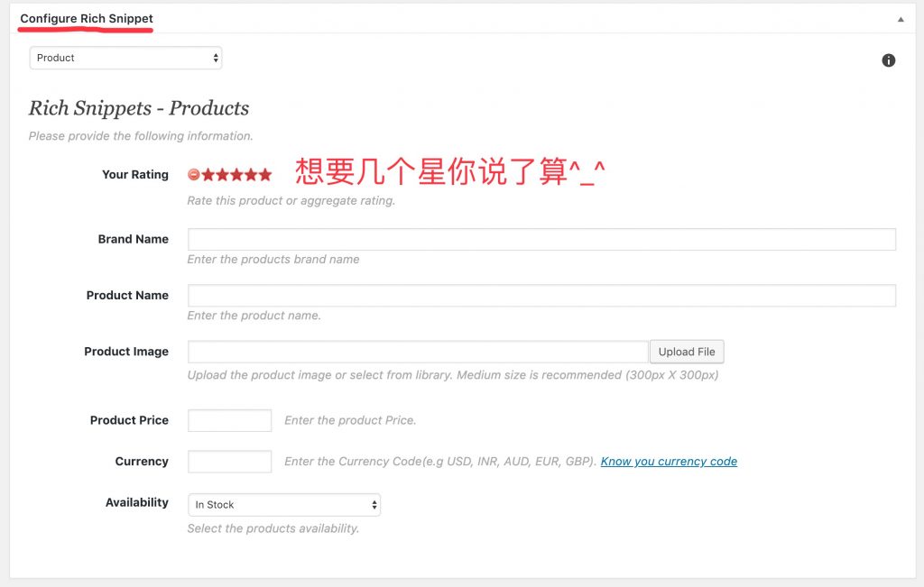Click the Product Image label
Screen dimensions: 924x587
coord(126,352)
